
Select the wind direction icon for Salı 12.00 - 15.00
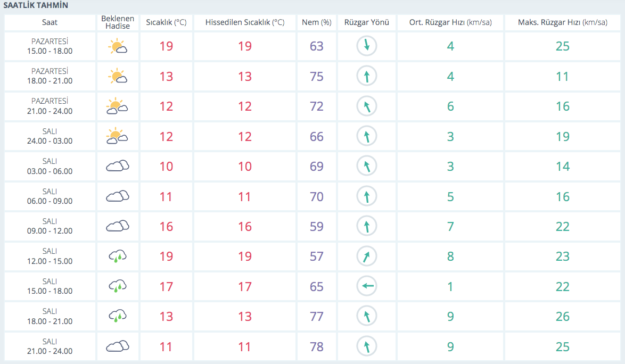pos(366,257)
